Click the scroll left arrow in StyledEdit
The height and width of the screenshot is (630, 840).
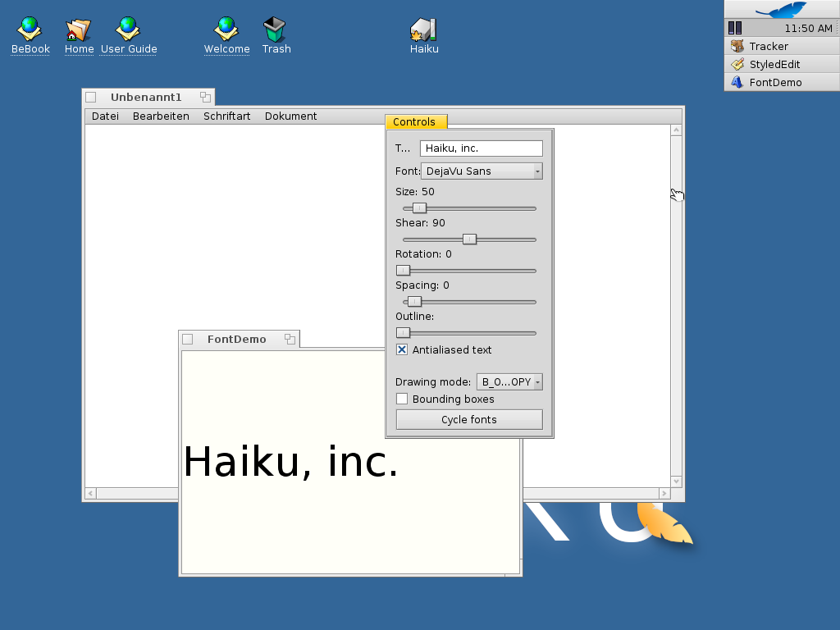tap(90, 493)
